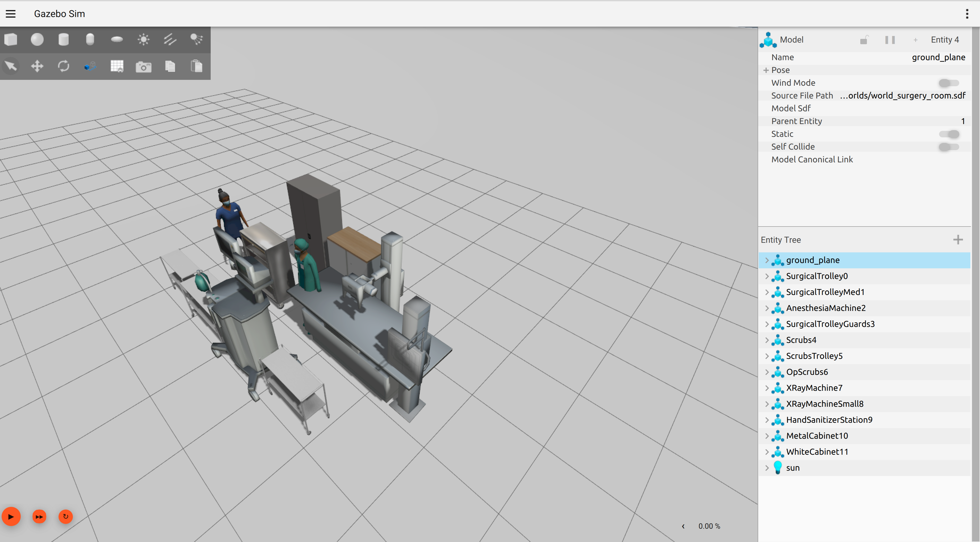Open the three-dot plugins menu
Image resolution: width=980 pixels, height=542 pixels.
(967, 14)
